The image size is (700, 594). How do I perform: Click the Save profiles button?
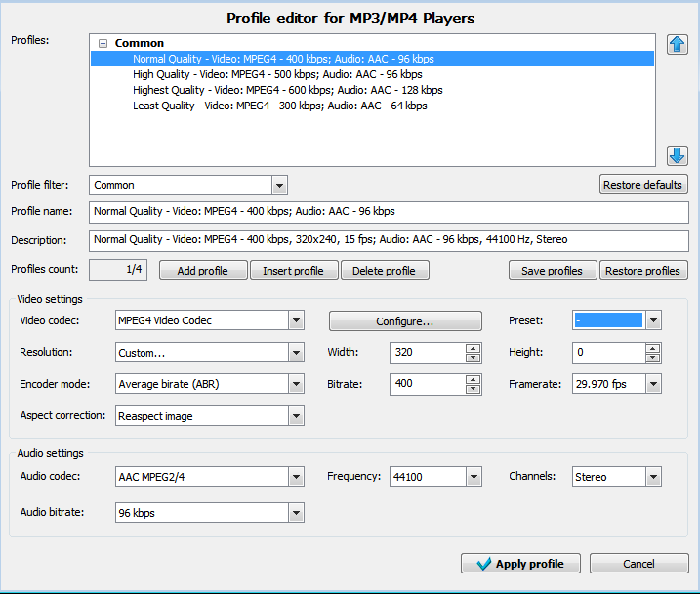coord(553,271)
